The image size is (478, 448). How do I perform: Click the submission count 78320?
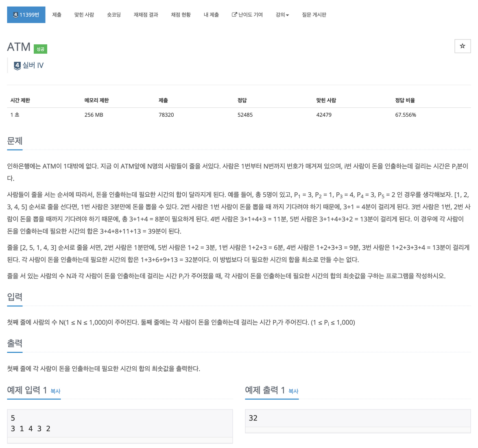pos(166,115)
